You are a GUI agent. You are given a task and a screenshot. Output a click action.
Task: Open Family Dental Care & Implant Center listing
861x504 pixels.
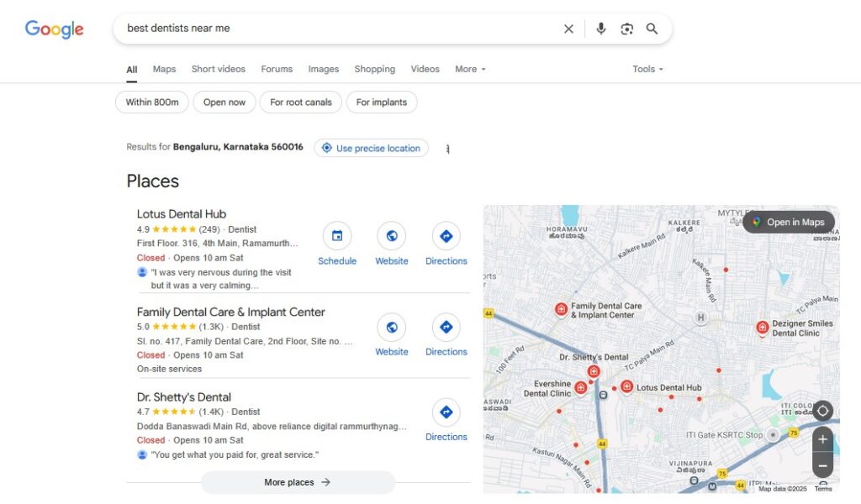click(230, 312)
